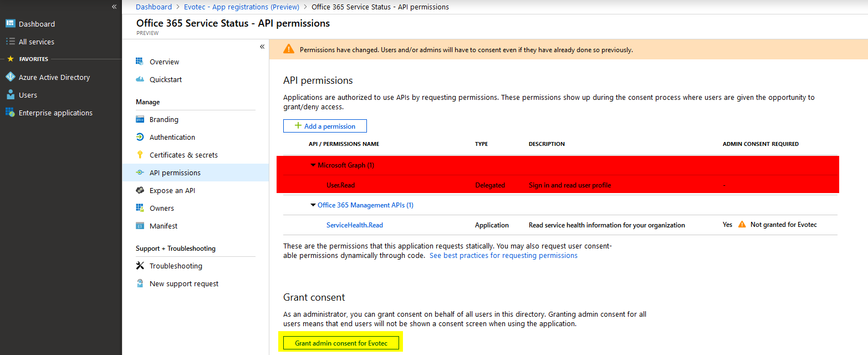This screenshot has width=868, height=355.
Task: Collapse the far-left navigation sidebar
Action: [114, 7]
